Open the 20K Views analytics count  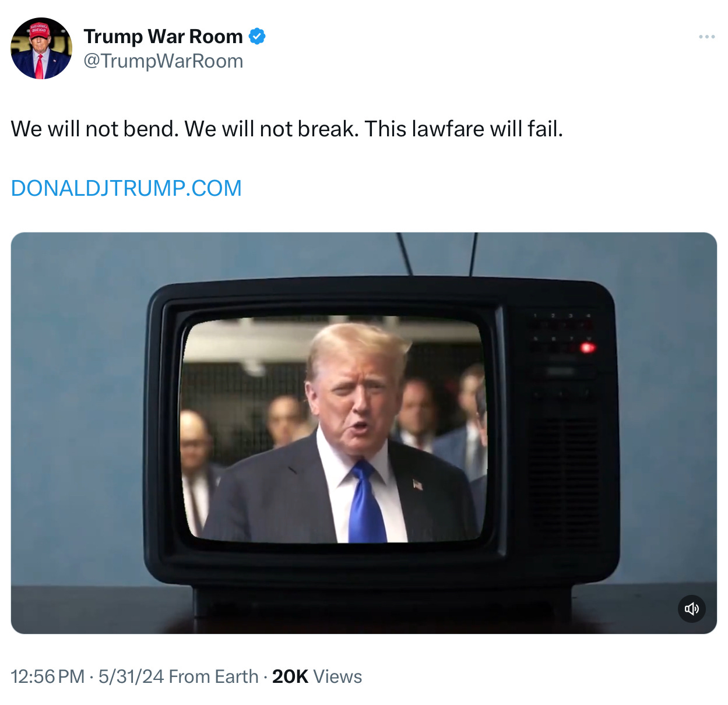(x=317, y=676)
